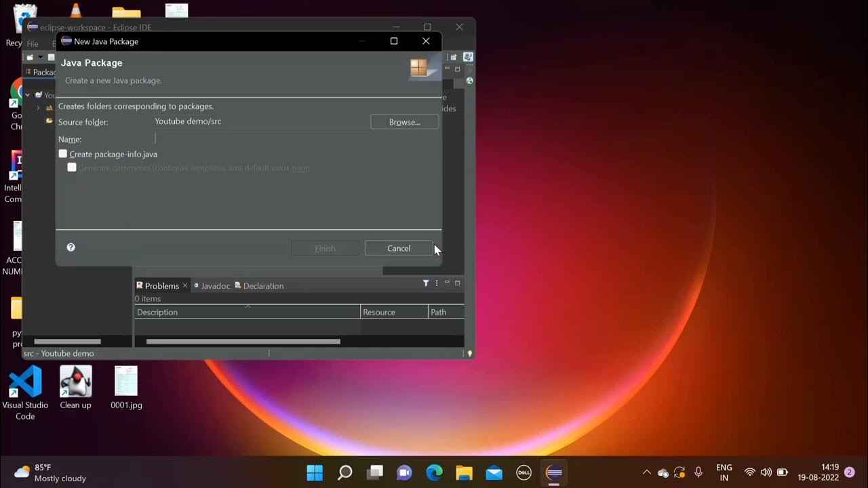The width and height of the screenshot is (868, 488).
Task: Open the templates configuration 'here' link
Action: pos(300,168)
